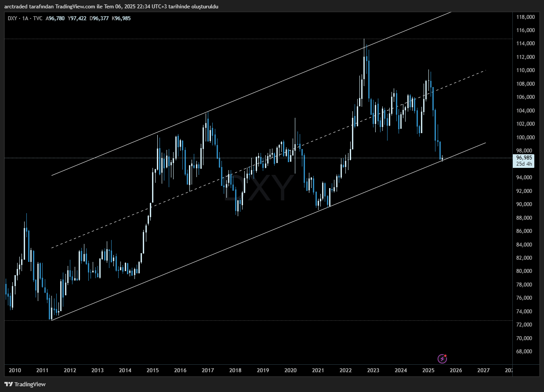
Task: Click the 2017 label on time axis
Action: click(x=208, y=370)
